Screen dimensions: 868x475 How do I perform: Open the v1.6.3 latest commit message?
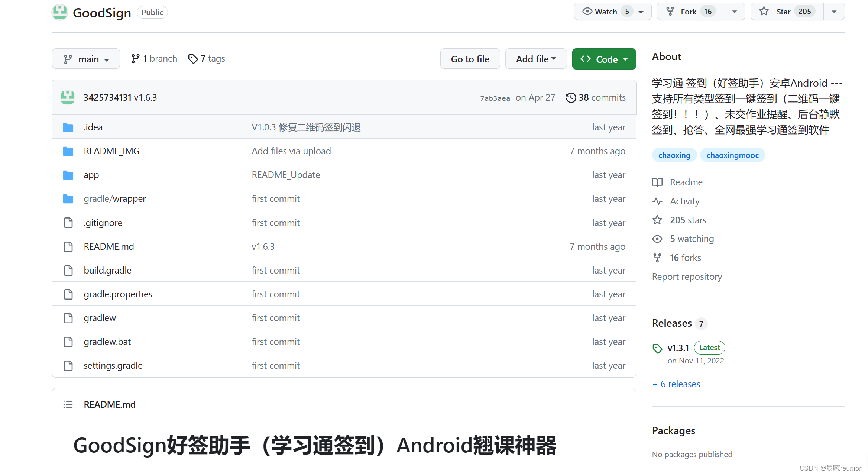click(145, 97)
